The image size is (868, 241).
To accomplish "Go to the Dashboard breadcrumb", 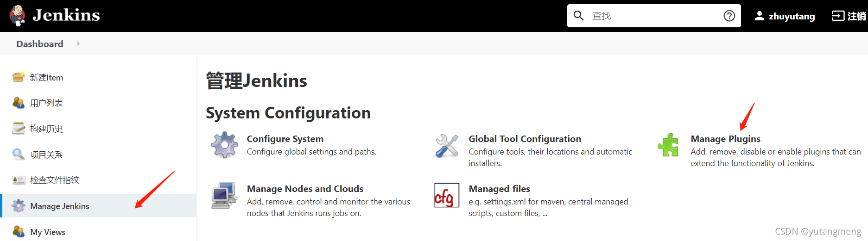I will tap(40, 44).
